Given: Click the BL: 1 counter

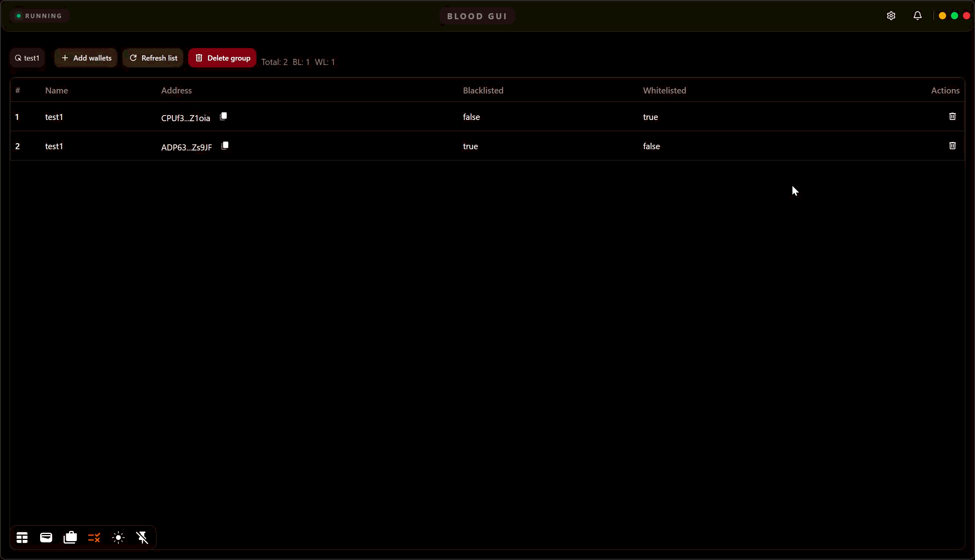Looking at the screenshot, I should click(x=301, y=62).
